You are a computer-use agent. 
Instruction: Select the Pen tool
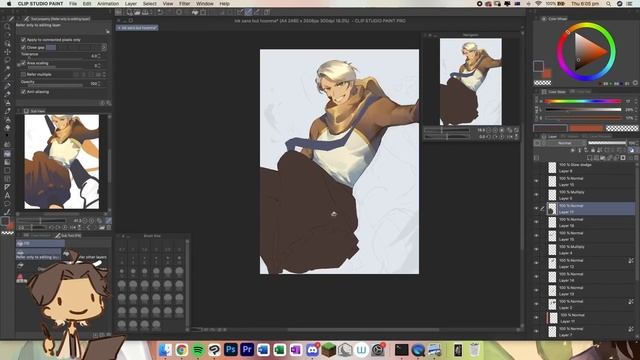pyautogui.click(x=7, y=85)
